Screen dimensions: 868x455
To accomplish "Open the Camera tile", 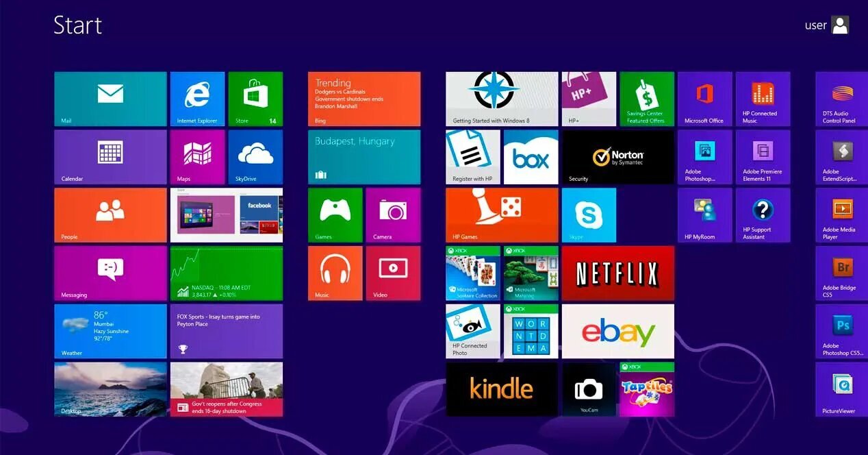I will pos(393,215).
